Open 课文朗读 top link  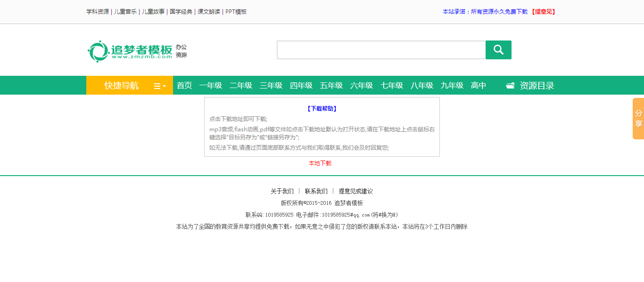tap(209, 12)
